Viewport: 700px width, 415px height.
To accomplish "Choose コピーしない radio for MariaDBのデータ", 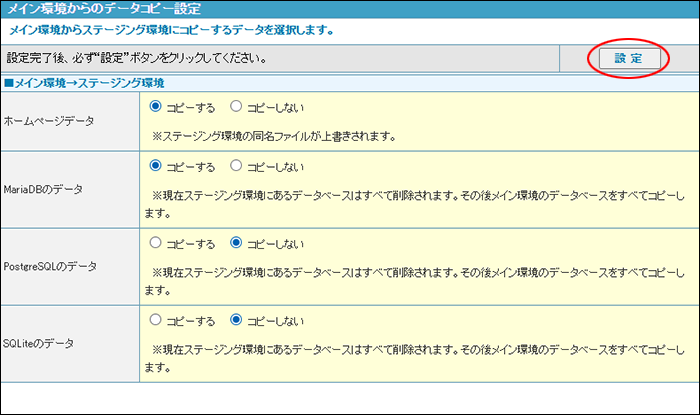I will click(236, 166).
